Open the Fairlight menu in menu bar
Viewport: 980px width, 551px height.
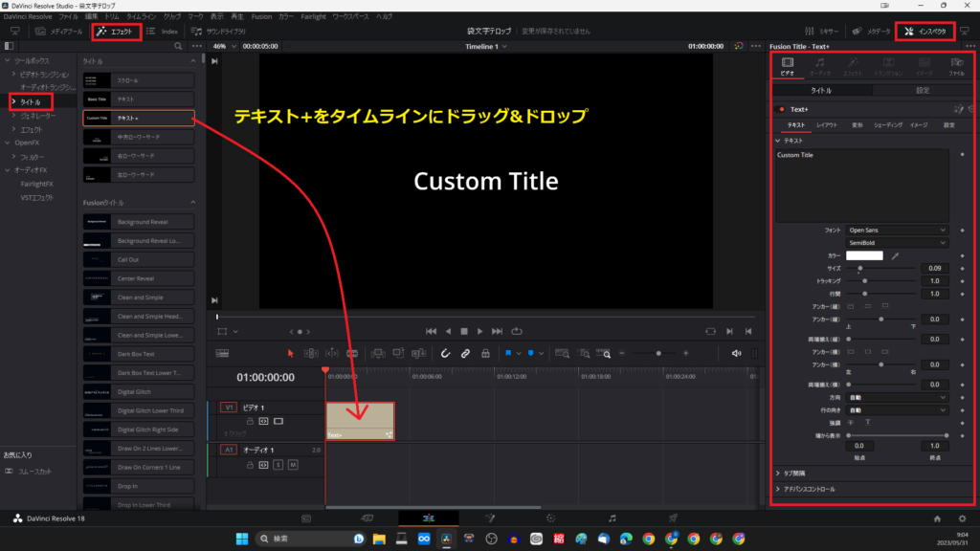tap(313, 17)
